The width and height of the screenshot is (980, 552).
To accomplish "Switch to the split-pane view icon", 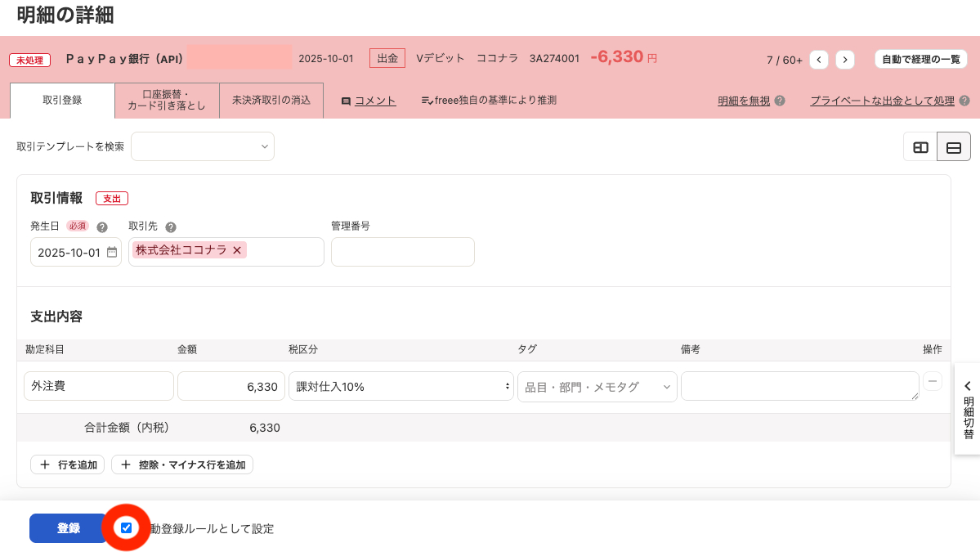I will click(x=921, y=149).
